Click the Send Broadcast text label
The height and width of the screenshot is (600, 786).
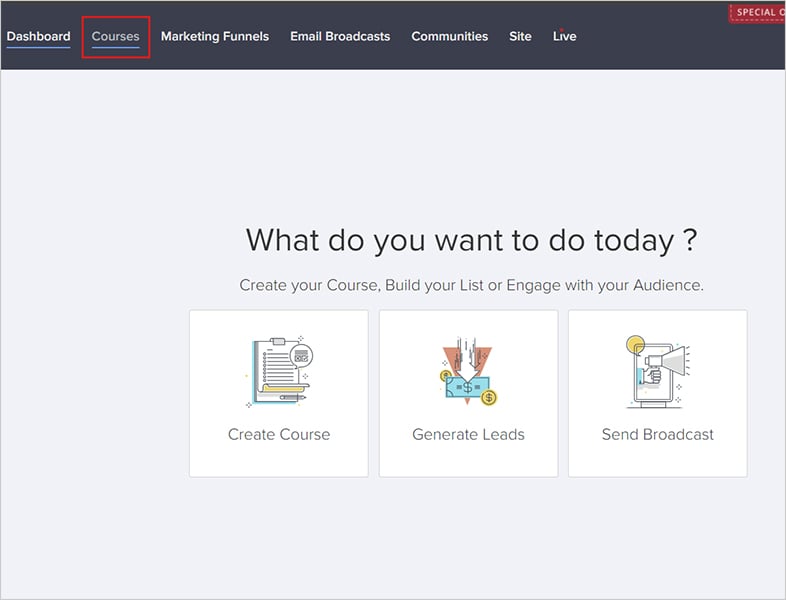(x=657, y=435)
